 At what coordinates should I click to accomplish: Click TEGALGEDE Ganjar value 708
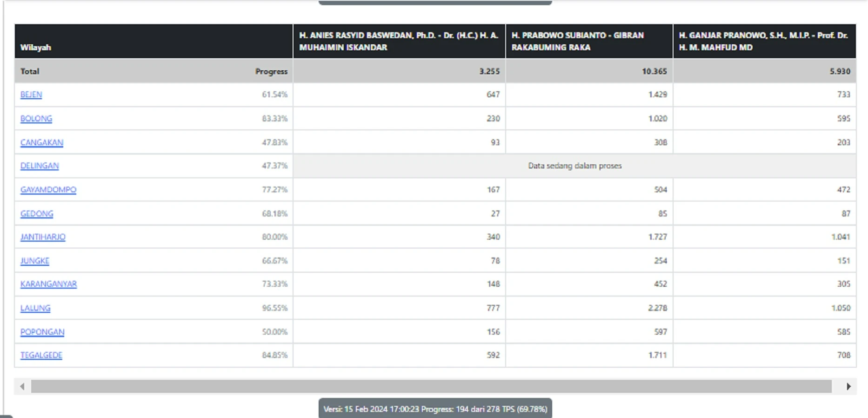click(x=843, y=355)
